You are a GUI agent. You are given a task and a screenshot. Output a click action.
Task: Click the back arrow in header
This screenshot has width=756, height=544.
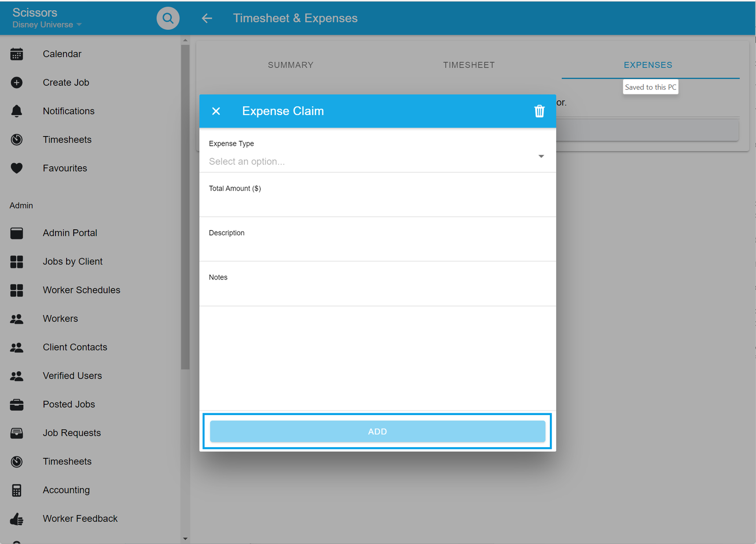pos(207,18)
